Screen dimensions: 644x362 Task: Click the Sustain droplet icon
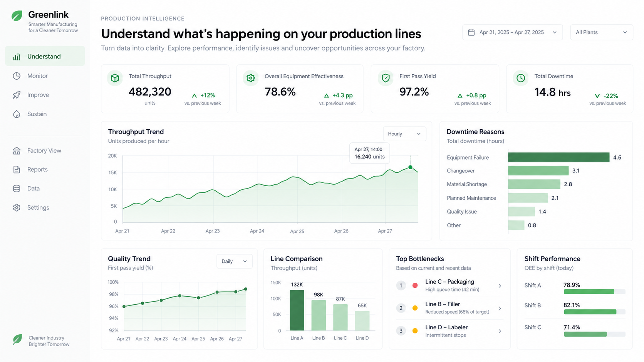[17, 114]
